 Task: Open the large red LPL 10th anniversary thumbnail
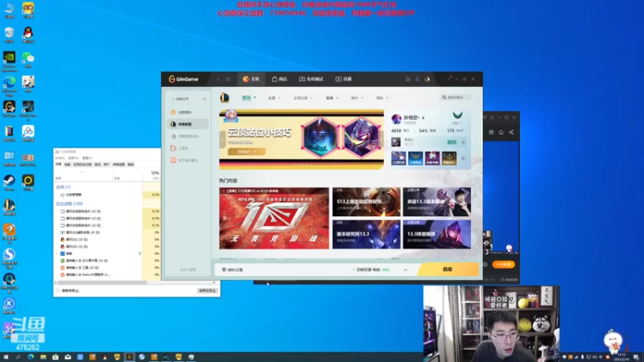pyautogui.click(x=274, y=218)
